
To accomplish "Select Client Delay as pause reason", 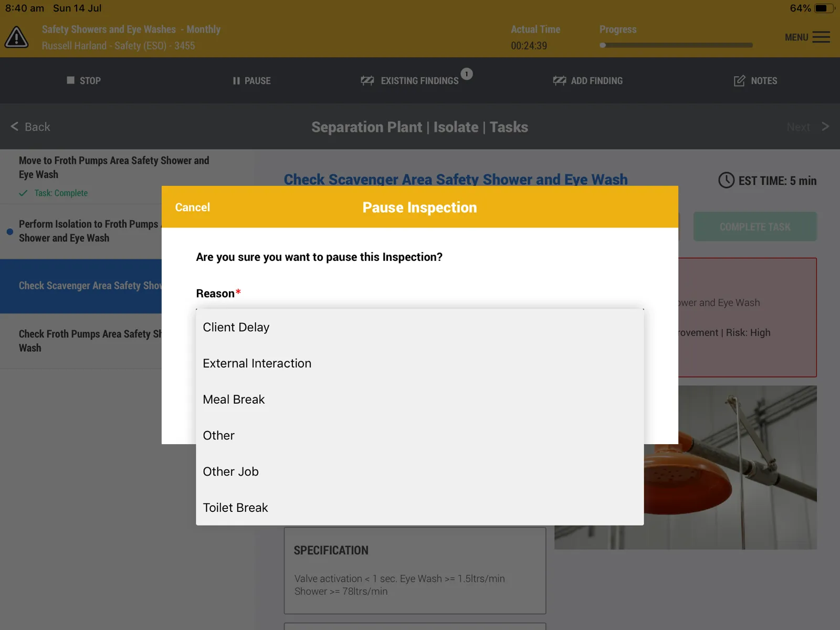I will [420, 327].
